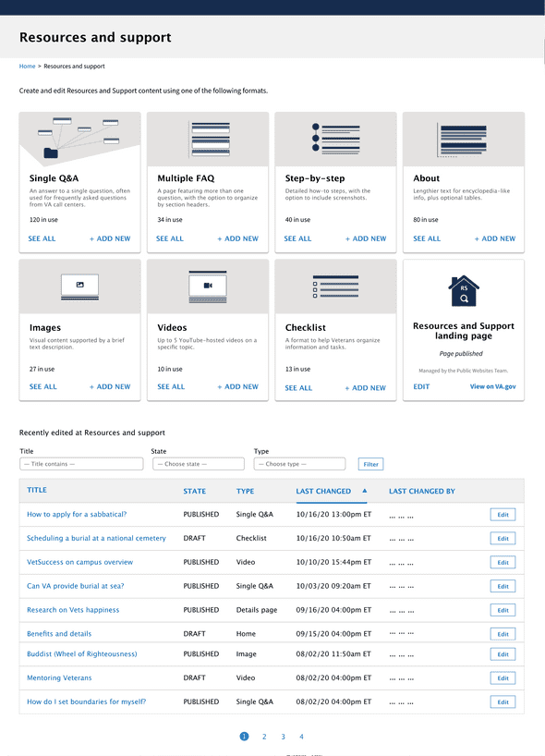
Task: Click the Images card illustration
Action: coord(80,287)
